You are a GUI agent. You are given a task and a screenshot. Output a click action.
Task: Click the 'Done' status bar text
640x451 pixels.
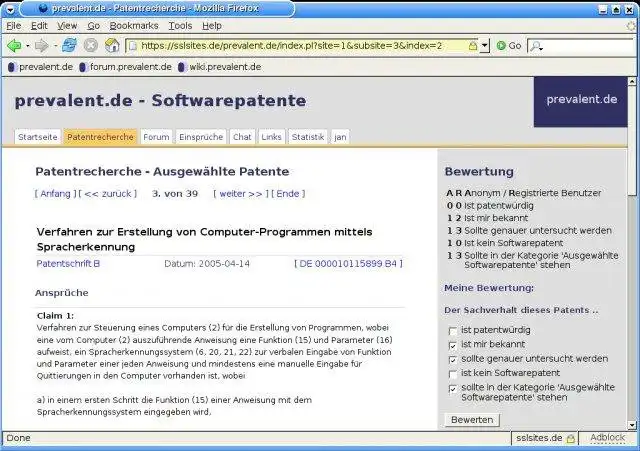click(18, 438)
